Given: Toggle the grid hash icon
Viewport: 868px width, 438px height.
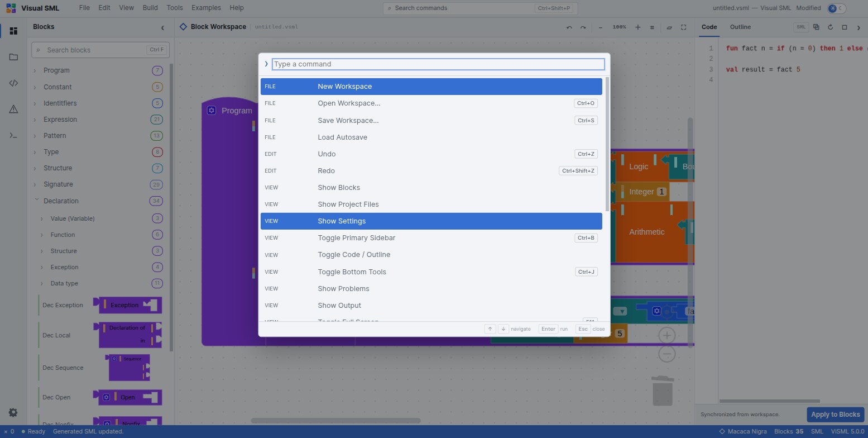Looking at the screenshot, I should 652,27.
